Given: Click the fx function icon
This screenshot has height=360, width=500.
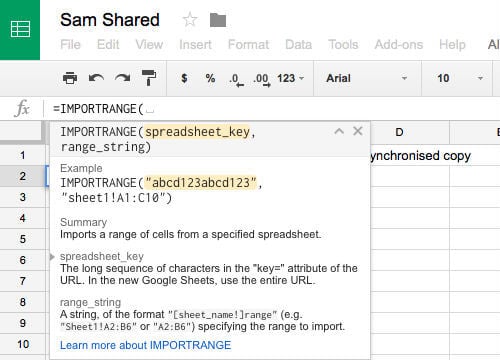Looking at the screenshot, I should click(22, 109).
